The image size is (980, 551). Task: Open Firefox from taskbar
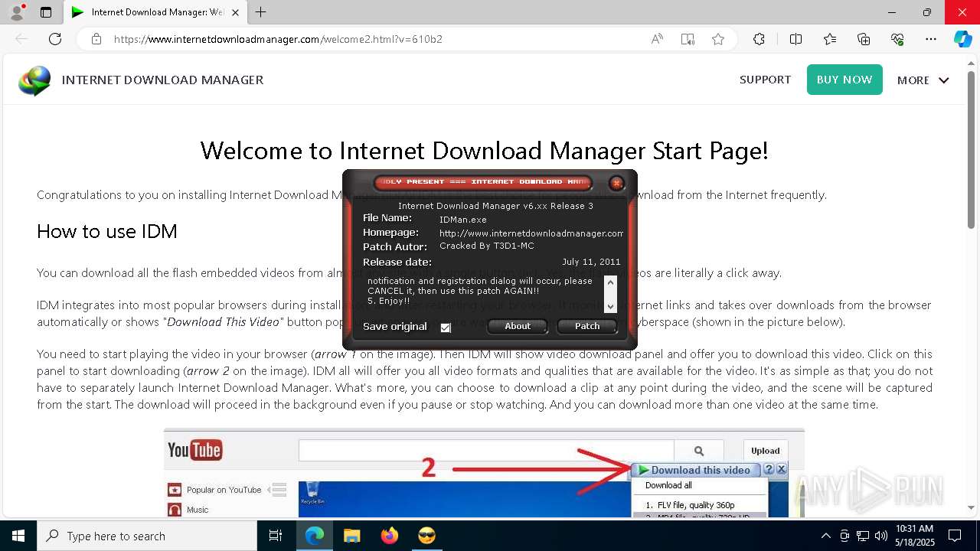click(x=389, y=536)
